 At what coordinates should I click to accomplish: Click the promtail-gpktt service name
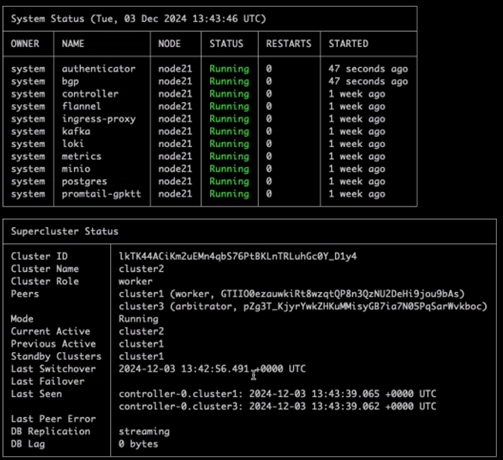click(x=101, y=194)
